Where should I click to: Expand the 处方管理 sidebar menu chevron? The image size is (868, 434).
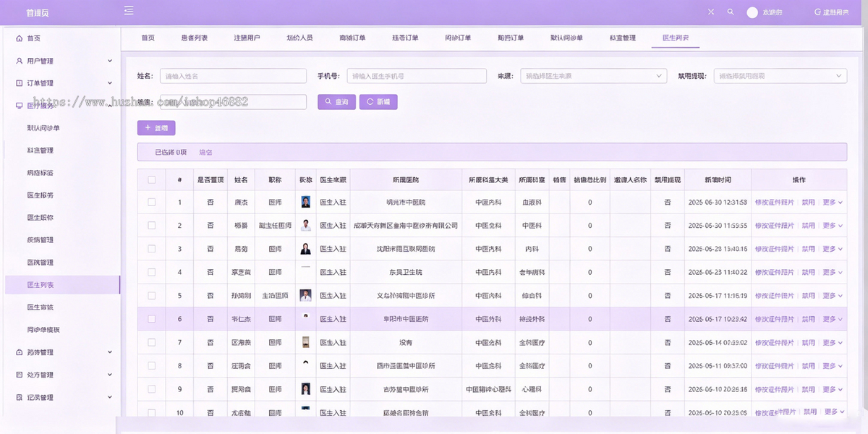pos(110,375)
